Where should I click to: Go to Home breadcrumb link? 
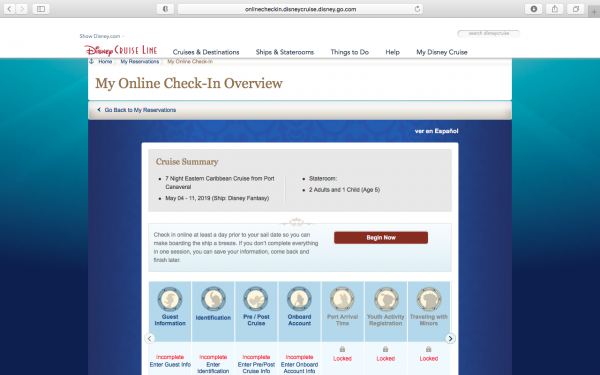coord(105,62)
